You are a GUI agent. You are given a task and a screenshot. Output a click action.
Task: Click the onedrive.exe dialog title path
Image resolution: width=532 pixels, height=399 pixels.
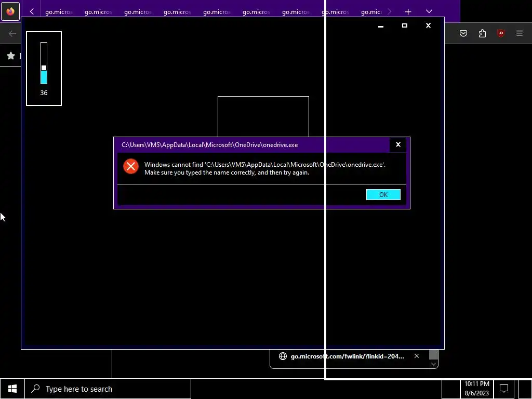tap(210, 145)
